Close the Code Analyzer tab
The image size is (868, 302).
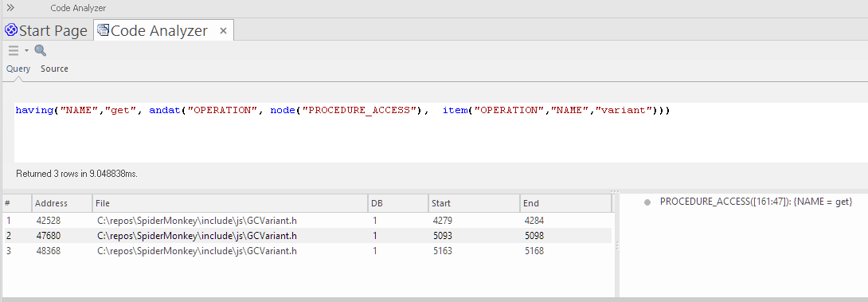pyautogui.click(x=223, y=31)
